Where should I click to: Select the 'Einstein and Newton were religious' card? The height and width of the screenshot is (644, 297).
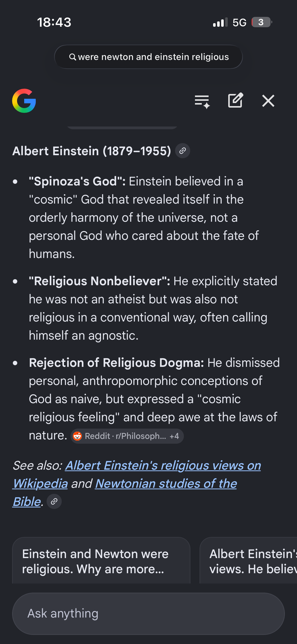click(x=101, y=561)
